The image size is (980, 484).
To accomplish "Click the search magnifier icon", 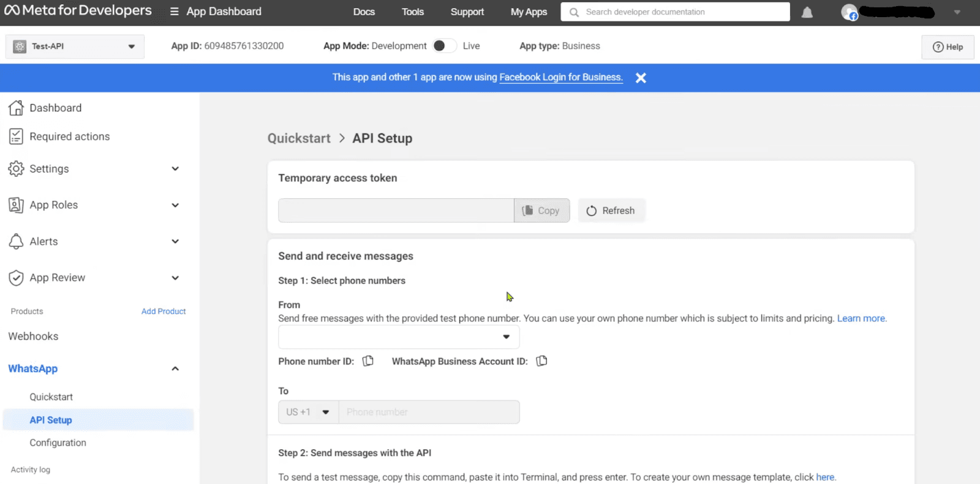I will (x=574, y=12).
